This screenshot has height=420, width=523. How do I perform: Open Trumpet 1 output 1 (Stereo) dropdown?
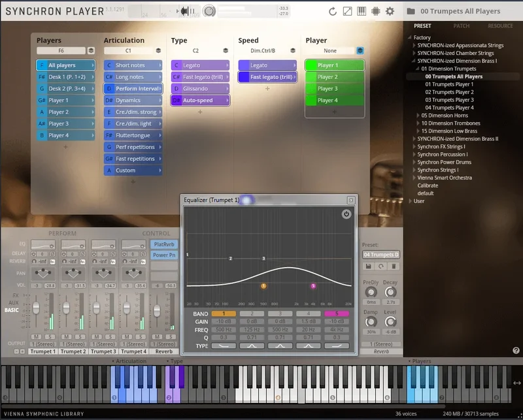pyautogui.click(x=43, y=344)
